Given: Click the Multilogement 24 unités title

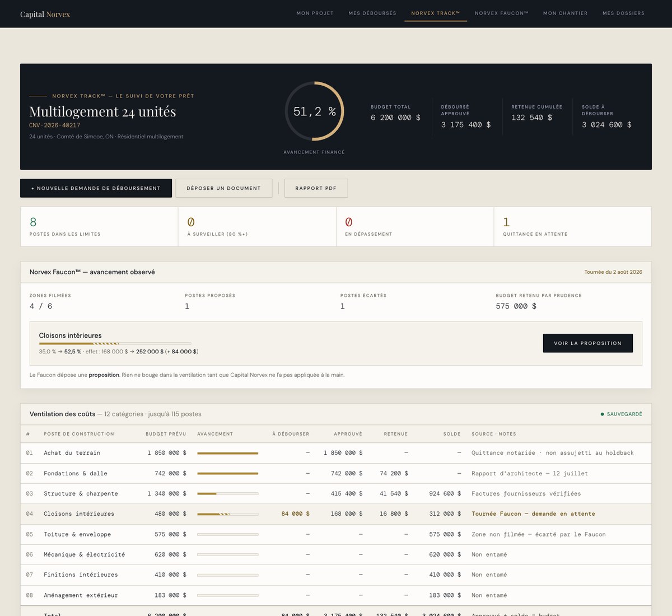Looking at the screenshot, I should tap(102, 111).
